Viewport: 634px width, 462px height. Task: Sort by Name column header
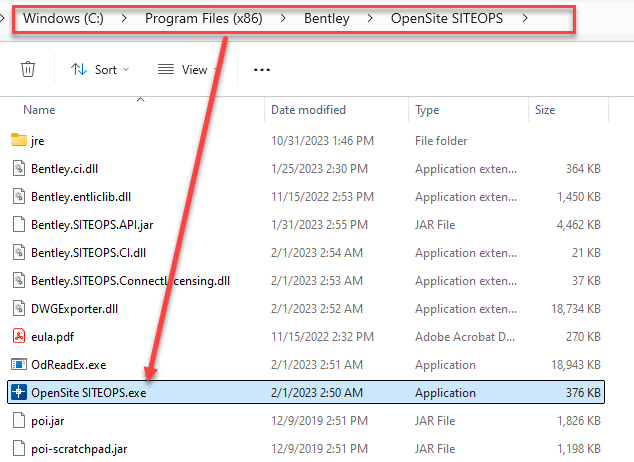39,110
